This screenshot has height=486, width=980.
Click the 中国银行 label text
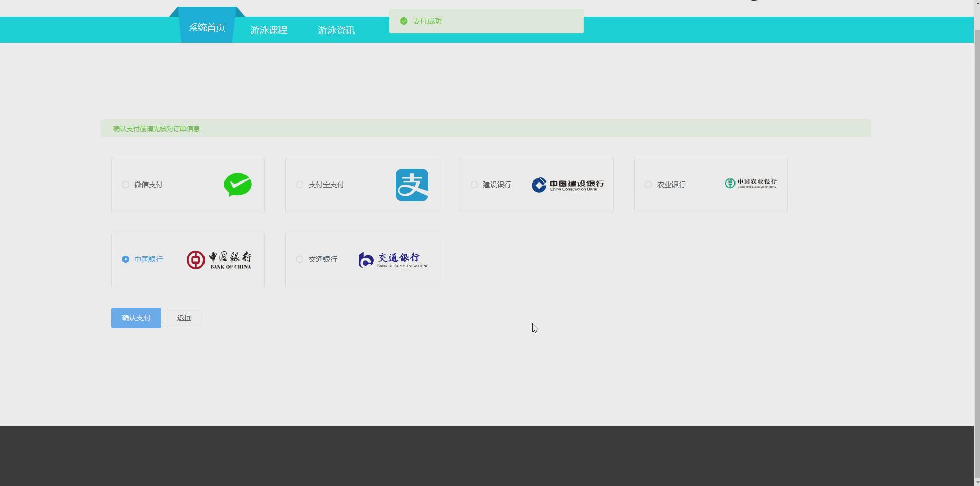tap(149, 259)
